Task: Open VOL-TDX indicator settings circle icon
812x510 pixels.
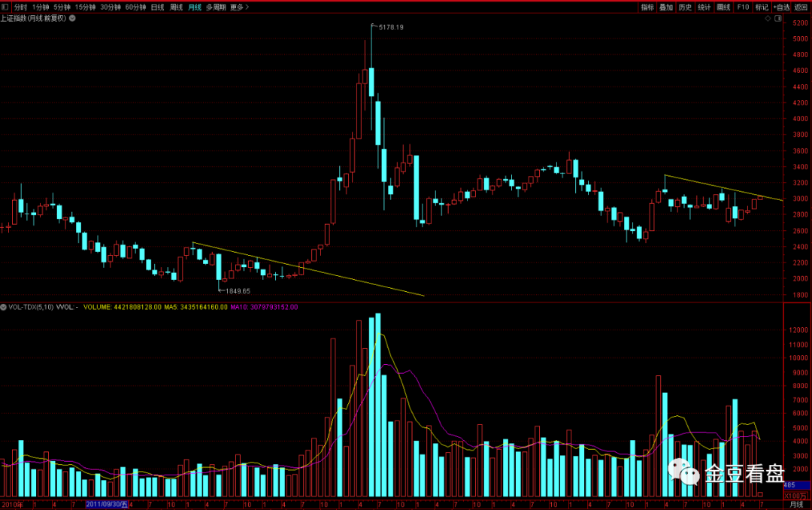Action: point(4,308)
